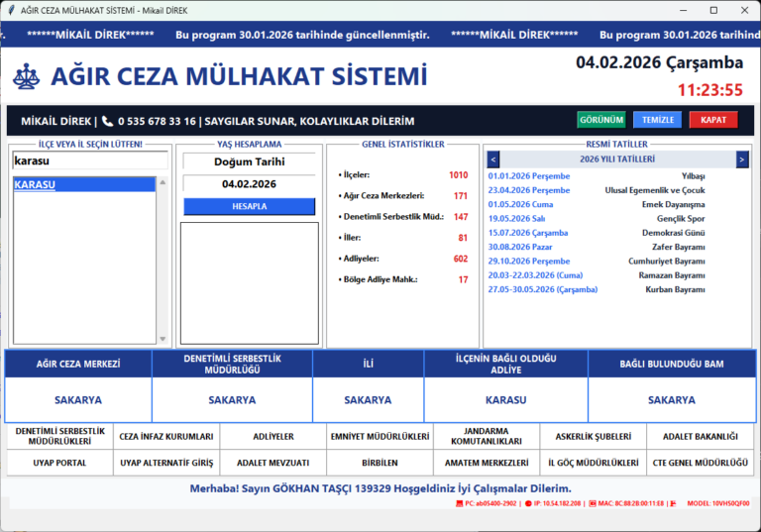This screenshot has width=761, height=532.
Task: Click SAKARYA under İLİ column
Action: [368, 400]
